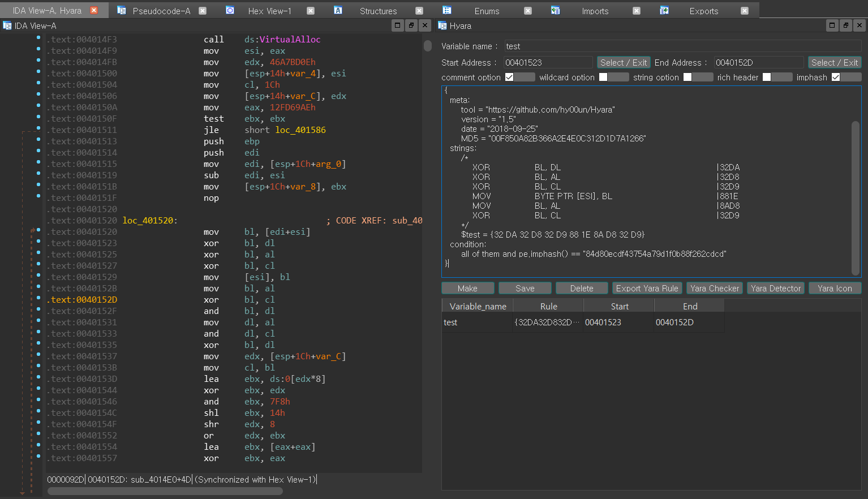Float the IDA View-A panel
Image resolution: width=868 pixels, height=499 pixels.
pos(411,25)
